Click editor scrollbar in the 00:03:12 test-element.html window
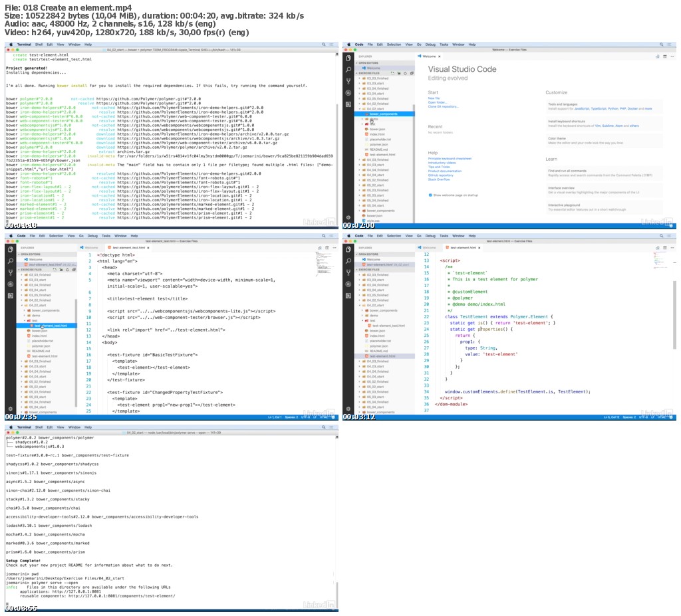 click(x=674, y=314)
